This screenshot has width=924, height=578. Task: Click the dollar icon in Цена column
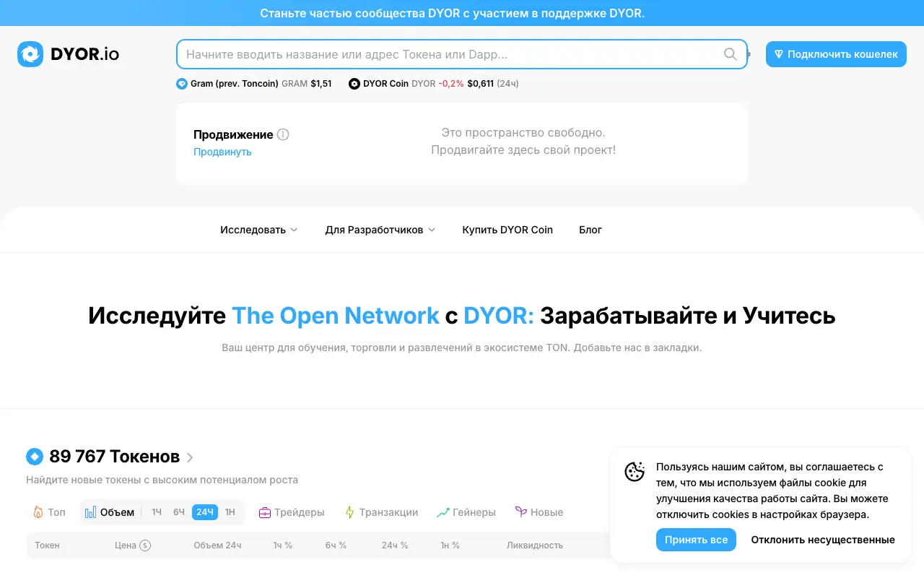coord(145,545)
